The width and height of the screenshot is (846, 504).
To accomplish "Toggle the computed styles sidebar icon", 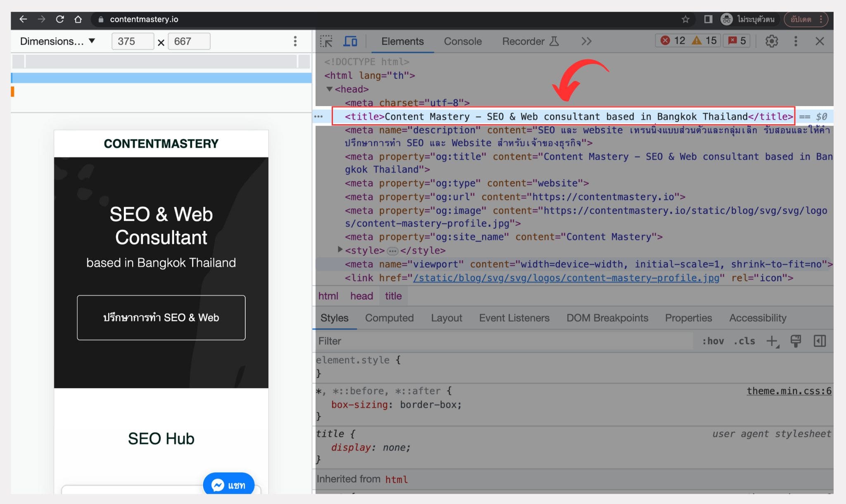I will point(820,341).
